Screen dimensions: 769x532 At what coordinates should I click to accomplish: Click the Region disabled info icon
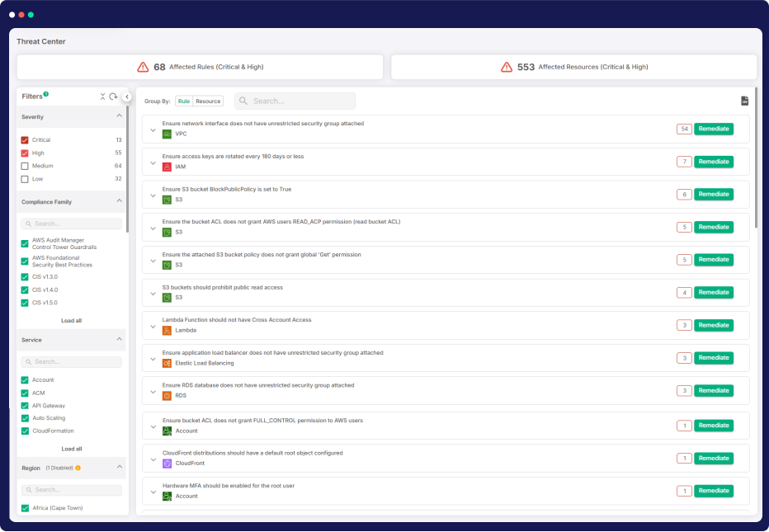pos(78,468)
